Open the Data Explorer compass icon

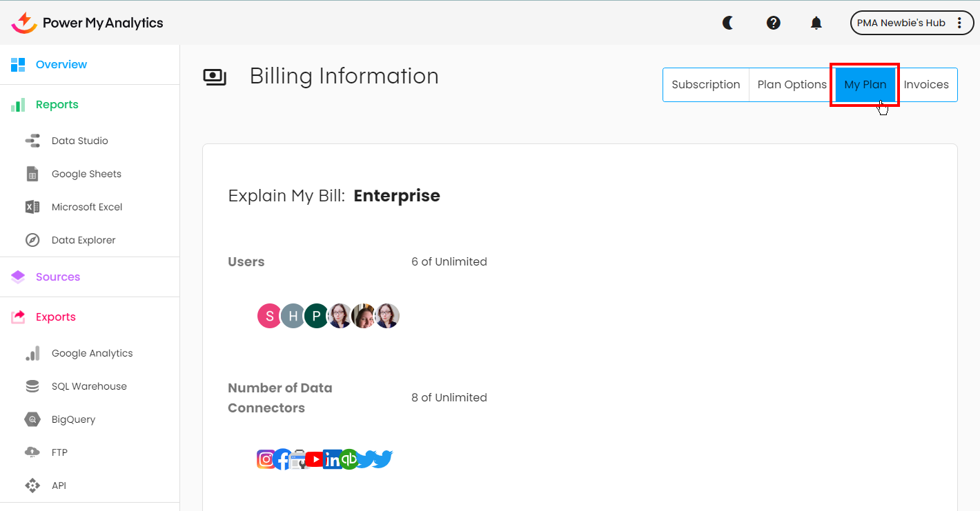[32, 240]
